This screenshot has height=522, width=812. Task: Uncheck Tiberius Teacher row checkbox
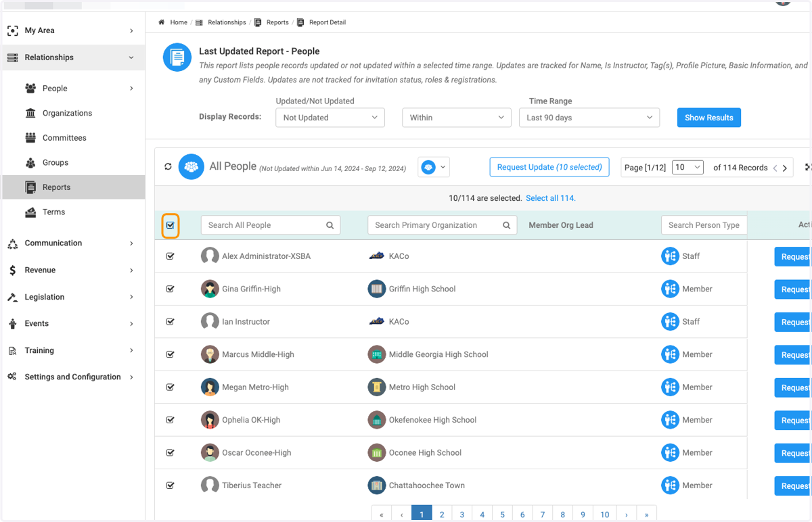tap(171, 485)
